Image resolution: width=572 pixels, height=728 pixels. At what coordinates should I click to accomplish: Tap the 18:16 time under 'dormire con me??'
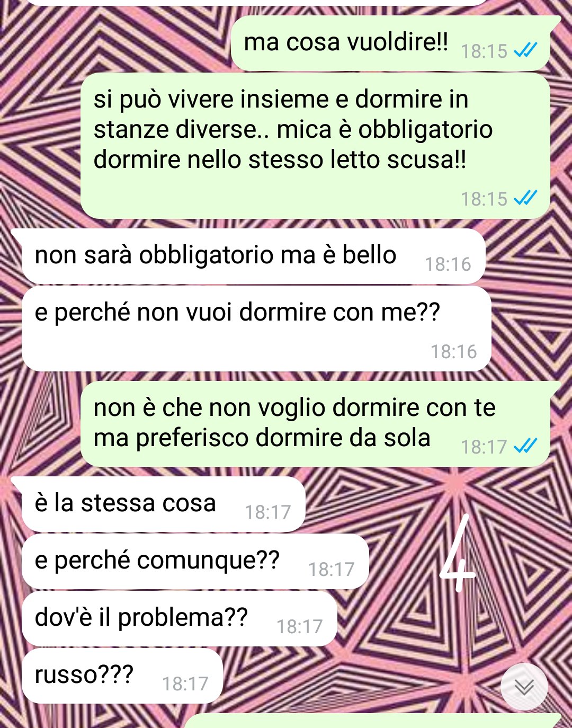tap(454, 351)
